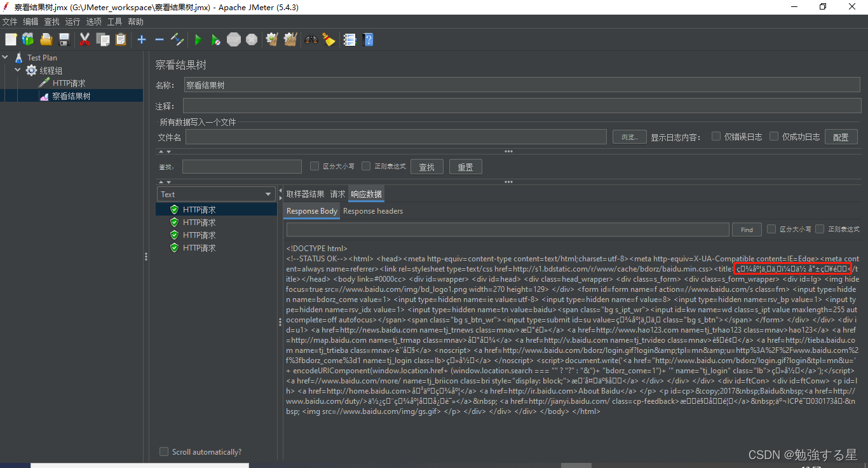Toggle 正则表达式 checkbox beside the 查找 button
The image size is (868, 468).
[x=366, y=166]
